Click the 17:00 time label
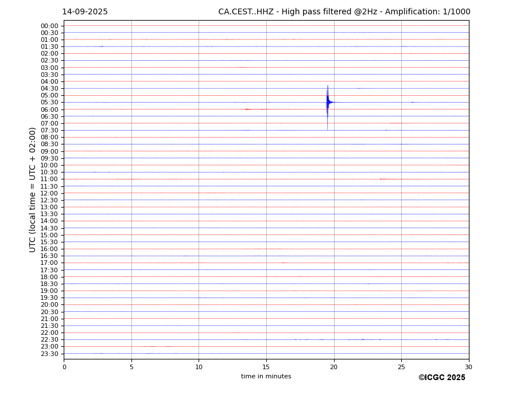532x399 pixels. pyautogui.click(x=49, y=263)
